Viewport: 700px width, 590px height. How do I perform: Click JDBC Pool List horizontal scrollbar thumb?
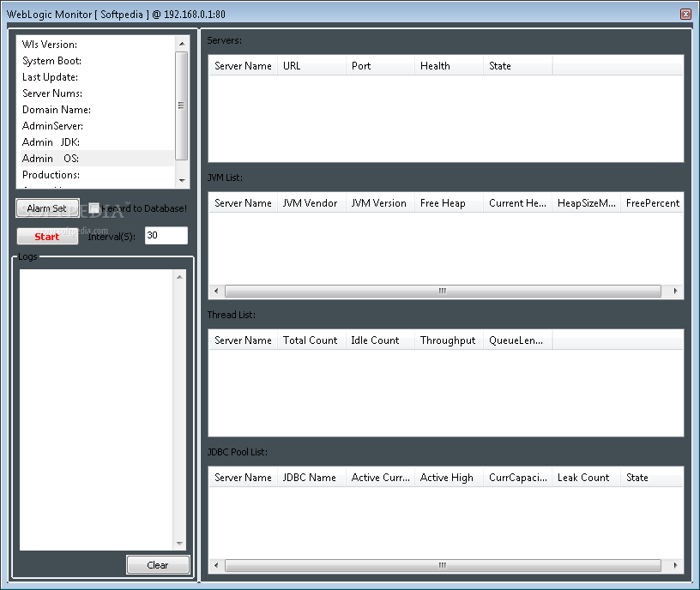point(443,565)
